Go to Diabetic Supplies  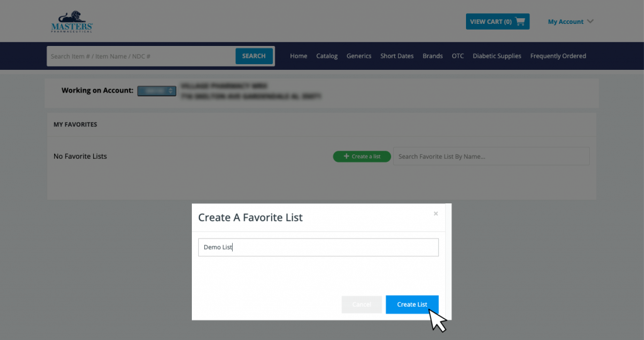[497, 56]
